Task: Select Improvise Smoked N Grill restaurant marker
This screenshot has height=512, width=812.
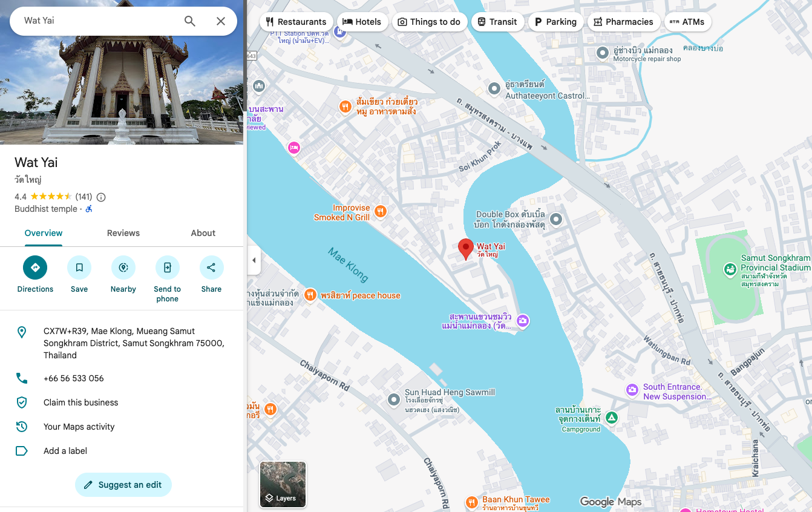Action: pos(380,211)
